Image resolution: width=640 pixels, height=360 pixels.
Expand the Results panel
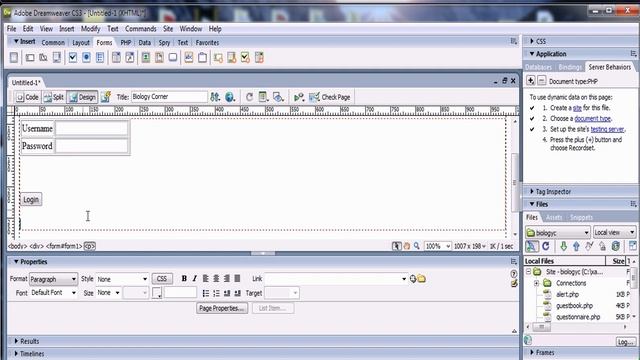click(x=16, y=341)
